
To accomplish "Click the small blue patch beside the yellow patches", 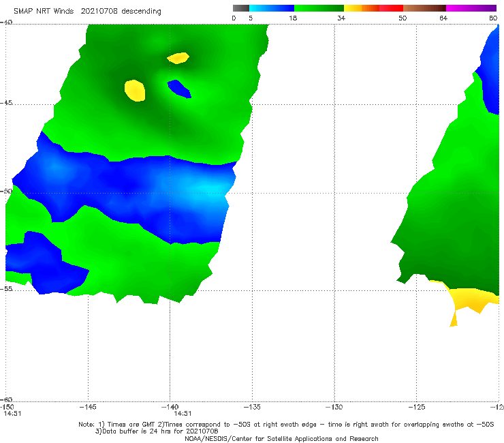I will pyautogui.click(x=180, y=89).
